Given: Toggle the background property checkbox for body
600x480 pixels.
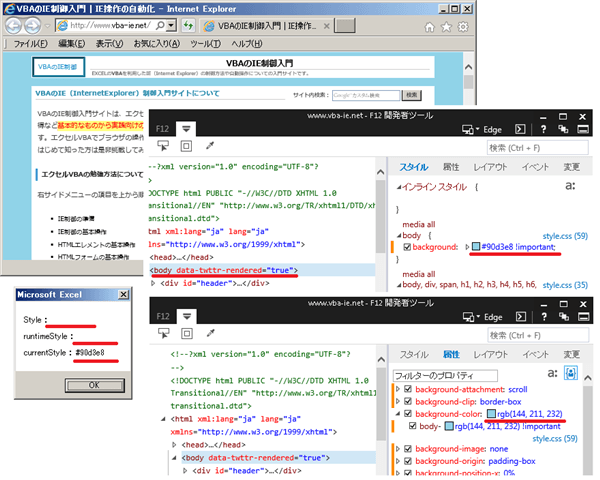Looking at the screenshot, I should tap(407, 247).
